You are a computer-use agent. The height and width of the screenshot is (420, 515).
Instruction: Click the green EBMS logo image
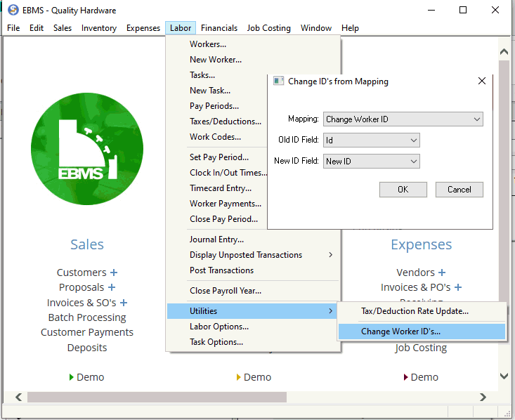pyautogui.click(x=87, y=149)
